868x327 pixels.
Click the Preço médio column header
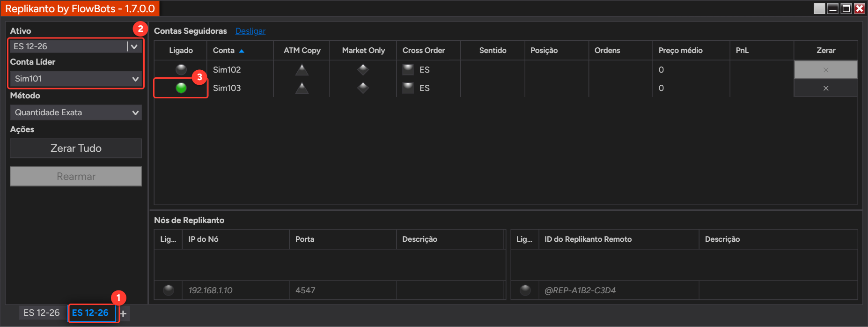tap(691, 50)
